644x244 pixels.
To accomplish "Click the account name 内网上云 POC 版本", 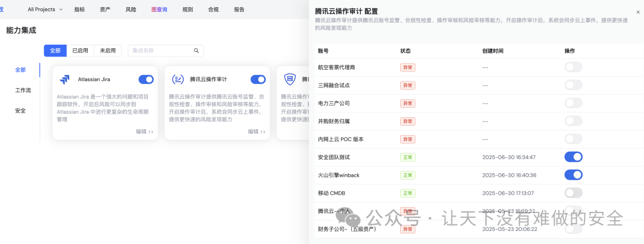I will click(341, 139).
